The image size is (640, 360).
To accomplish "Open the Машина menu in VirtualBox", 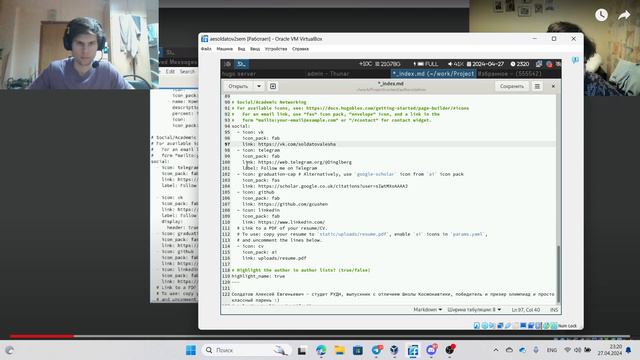I will (224, 49).
